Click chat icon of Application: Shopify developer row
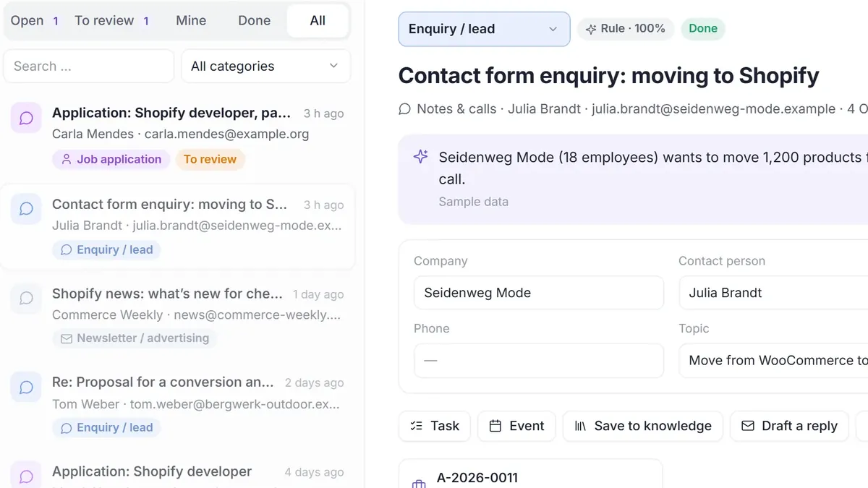Viewport: 868px width, 488px height. [26, 476]
